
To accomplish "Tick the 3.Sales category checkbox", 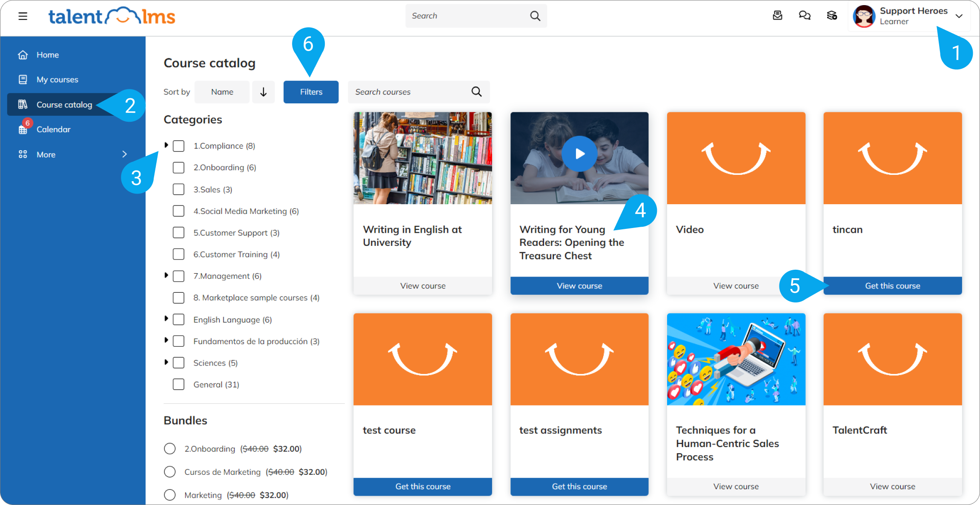I will (178, 189).
